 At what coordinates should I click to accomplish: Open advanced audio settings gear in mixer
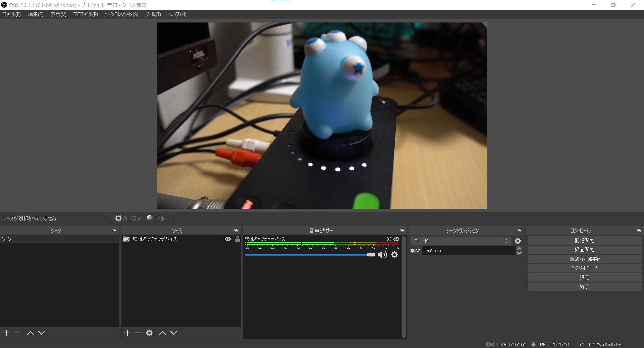pos(394,255)
